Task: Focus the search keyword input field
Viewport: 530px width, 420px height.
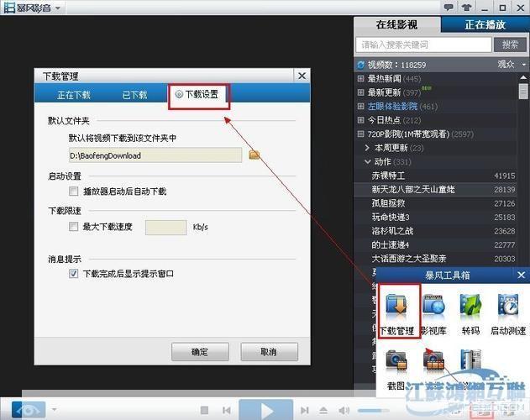Action: 423,45
